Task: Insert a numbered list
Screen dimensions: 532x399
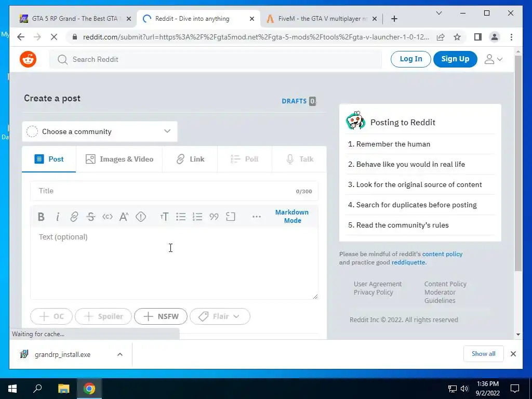Action: click(197, 217)
